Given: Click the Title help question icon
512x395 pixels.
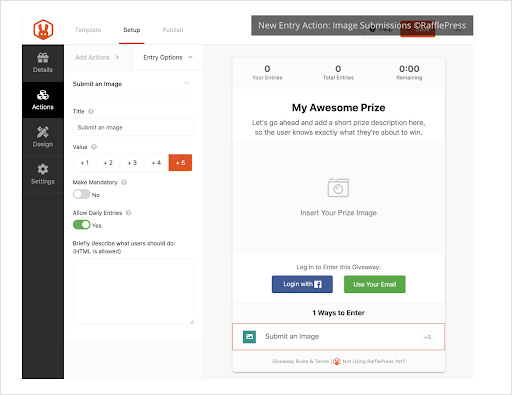Looking at the screenshot, I should 91,111.
